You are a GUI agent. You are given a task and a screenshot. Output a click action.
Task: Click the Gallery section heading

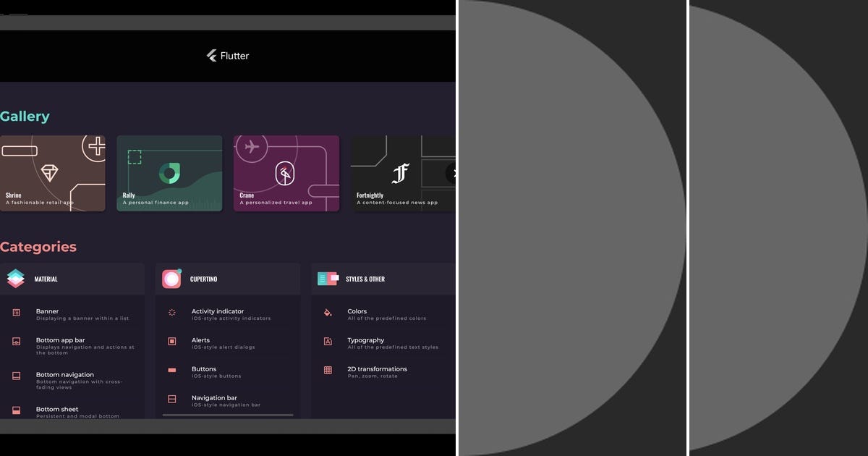(25, 117)
